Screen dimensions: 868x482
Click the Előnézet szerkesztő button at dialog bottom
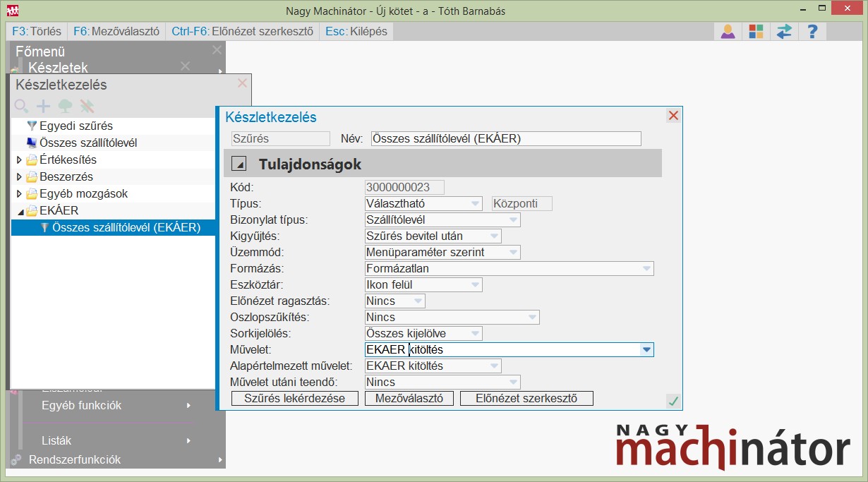(x=526, y=399)
